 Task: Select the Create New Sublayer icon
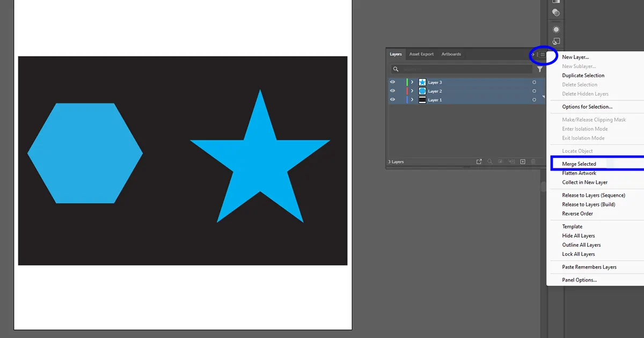tap(511, 161)
